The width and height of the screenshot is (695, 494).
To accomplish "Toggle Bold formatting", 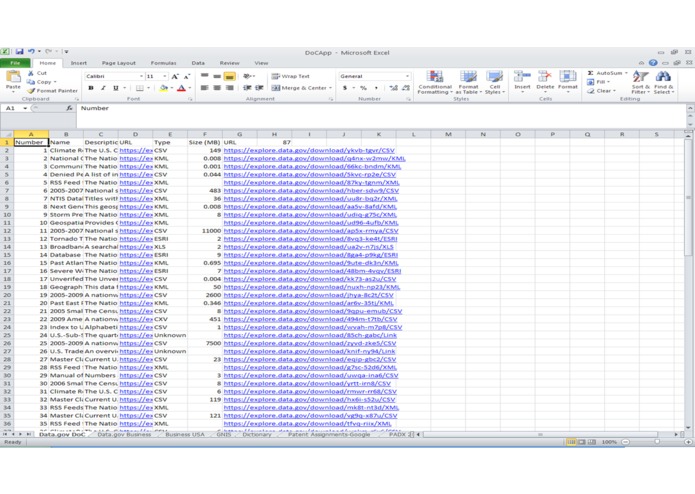I will point(91,88).
